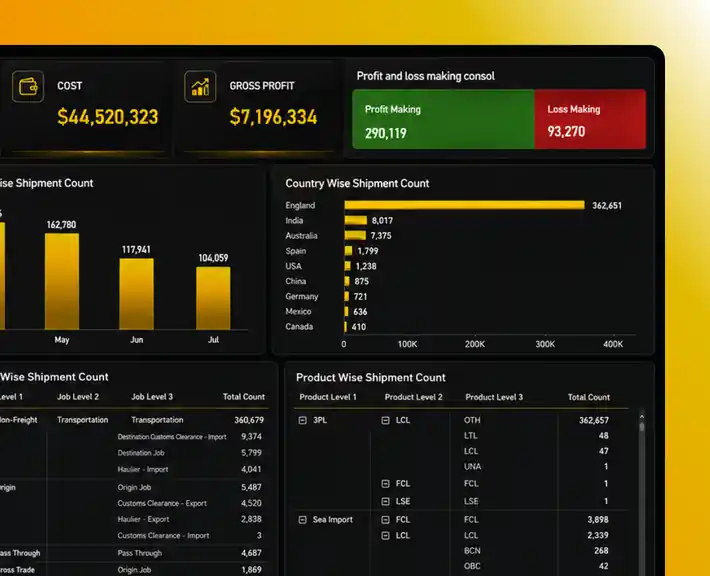Select Destination Customs Clearance - Import row
Image resolution: width=710 pixels, height=576 pixels.
click(172, 437)
